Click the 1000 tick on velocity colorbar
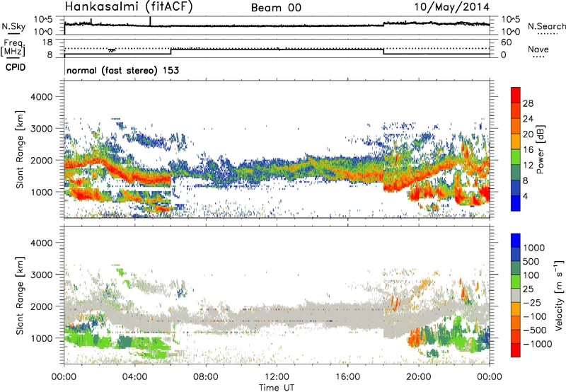The width and height of the screenshot is (566, 392). tap(534, 248)
